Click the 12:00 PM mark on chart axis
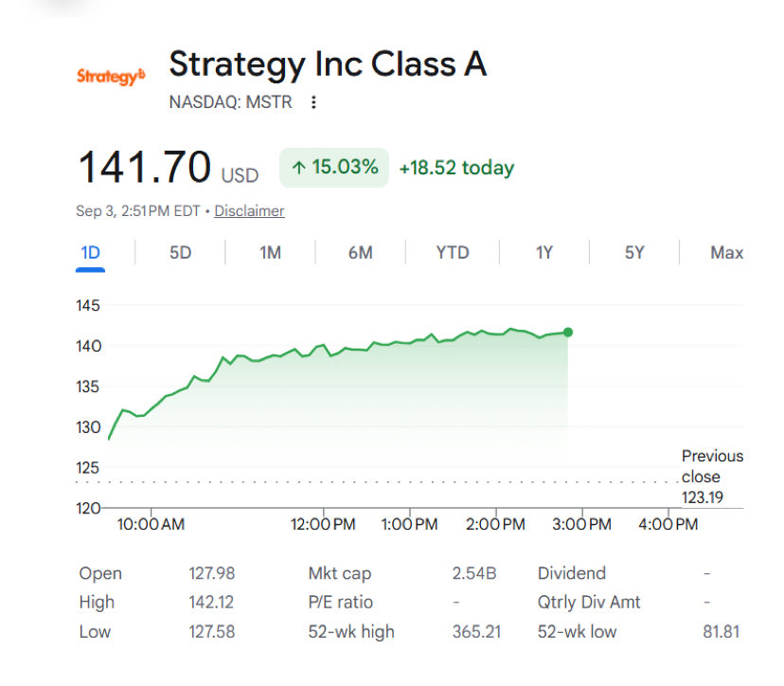This screenshot has height=686, width=784. pos(323,524)
